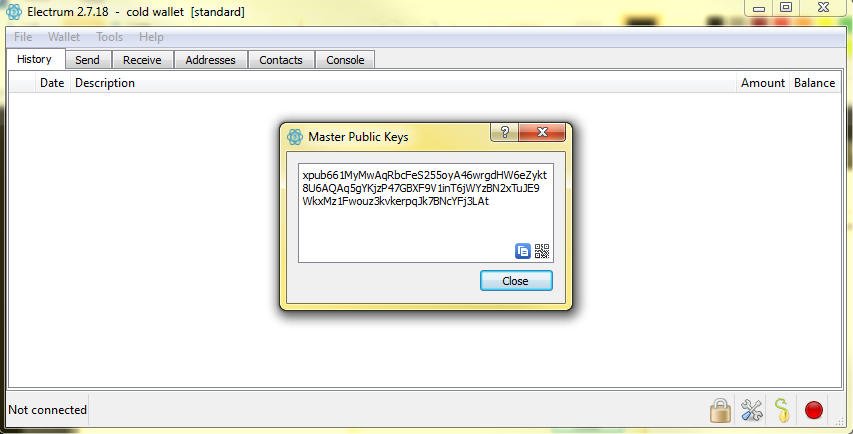The width and height of the screenshot is (853, 434).
Task: Dismiss dialog with red X button
Action: (x=542, y=132)
